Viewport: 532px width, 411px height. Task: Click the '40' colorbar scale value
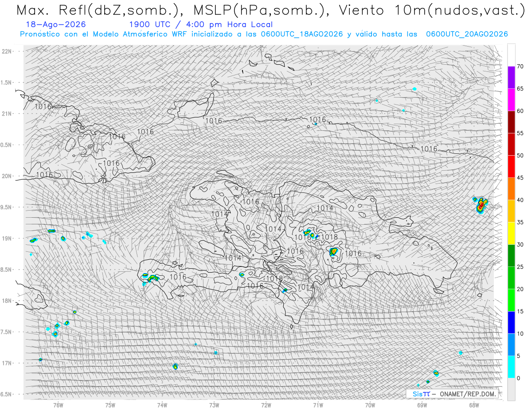coord(520,200)
